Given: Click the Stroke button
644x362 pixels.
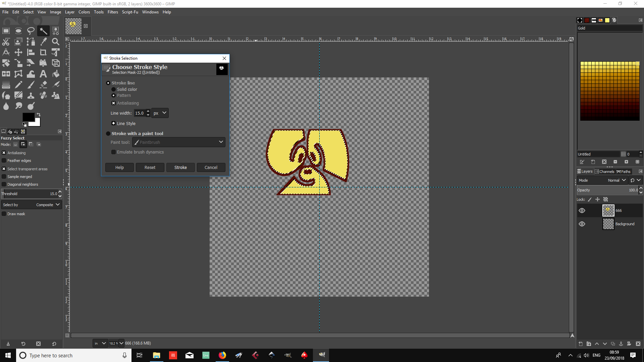Looking at the screenshot, I should pyautogui.click(x=180, y=168).
